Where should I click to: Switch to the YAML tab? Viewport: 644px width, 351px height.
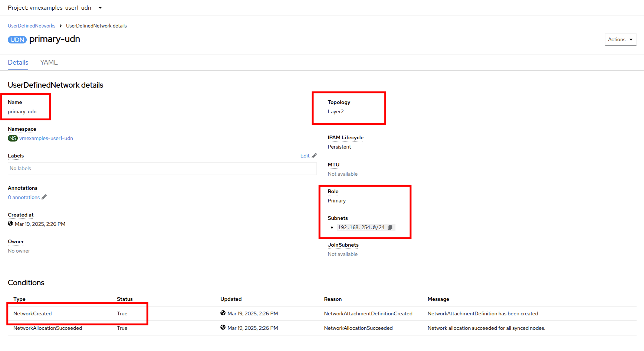click(49, 62)
